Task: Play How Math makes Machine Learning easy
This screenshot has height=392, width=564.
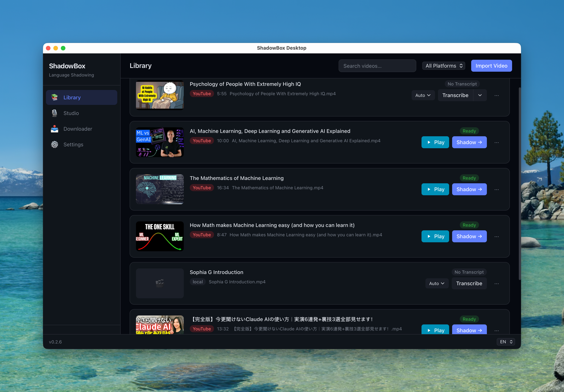Action: 435,236
